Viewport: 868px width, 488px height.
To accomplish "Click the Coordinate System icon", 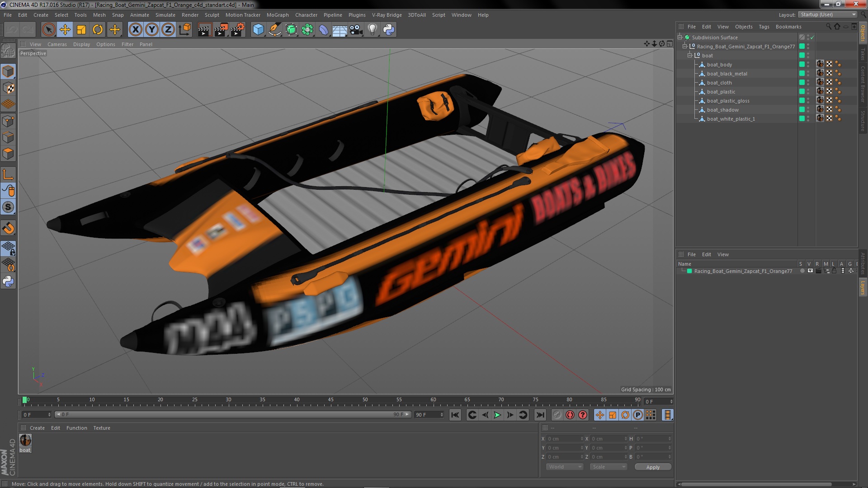I will click(x=185, y=30).
